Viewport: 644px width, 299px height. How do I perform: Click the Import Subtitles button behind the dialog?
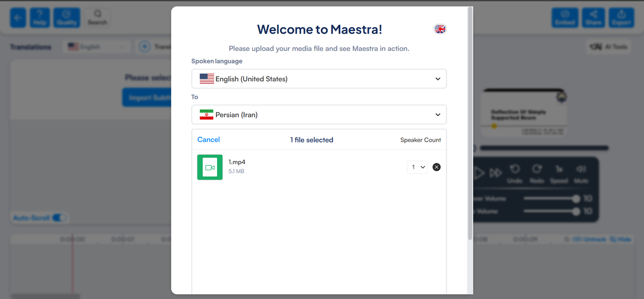[x=147, y=97]
